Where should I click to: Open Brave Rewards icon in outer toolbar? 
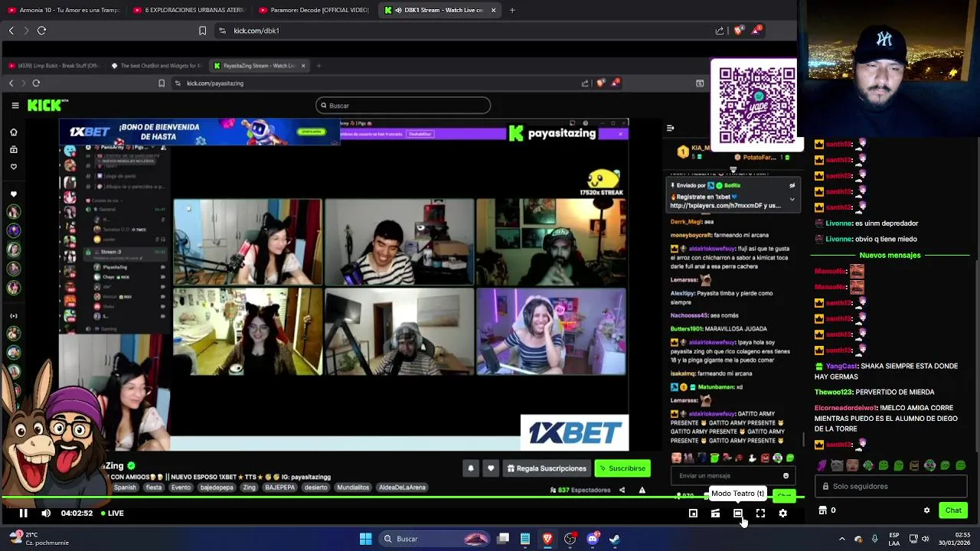[756, 31]
